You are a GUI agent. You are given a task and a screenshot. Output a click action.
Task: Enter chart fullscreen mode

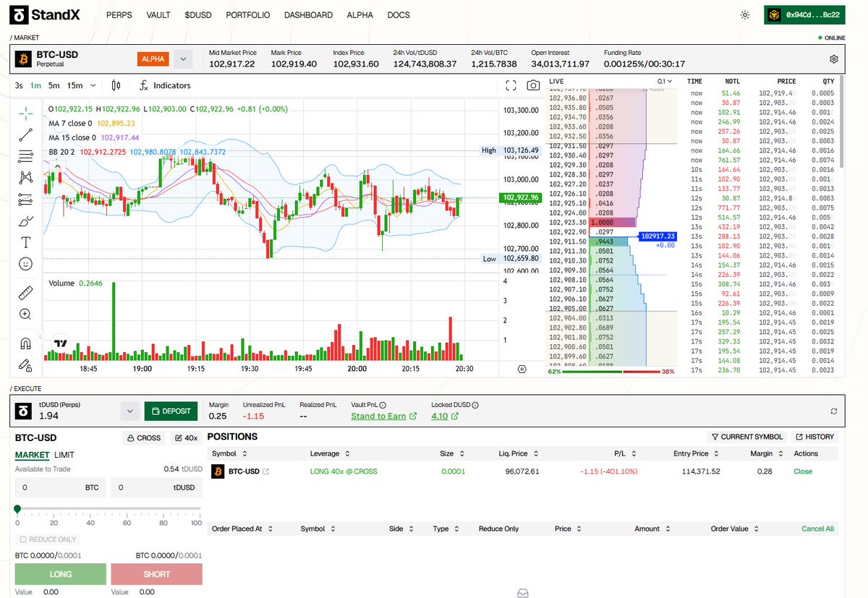(x=511, y=85)
